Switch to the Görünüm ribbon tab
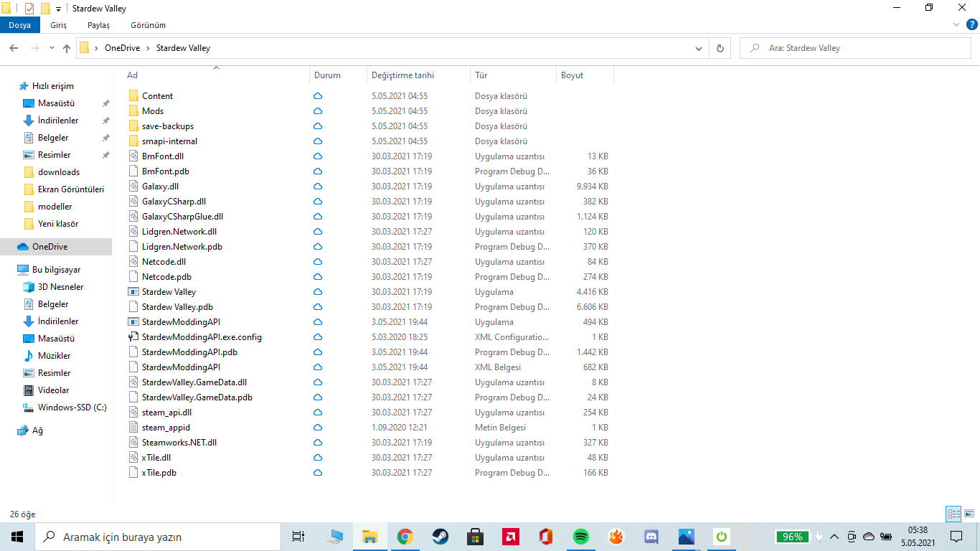Viewport: 980px width, 551px height. (x=149, y=25)
